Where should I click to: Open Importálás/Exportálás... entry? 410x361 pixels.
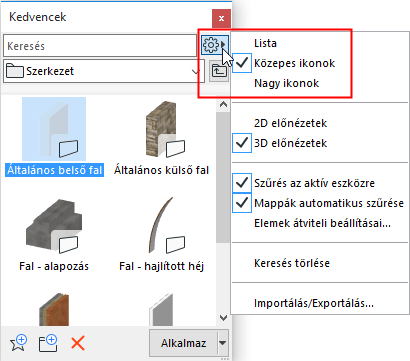point(314,303)
